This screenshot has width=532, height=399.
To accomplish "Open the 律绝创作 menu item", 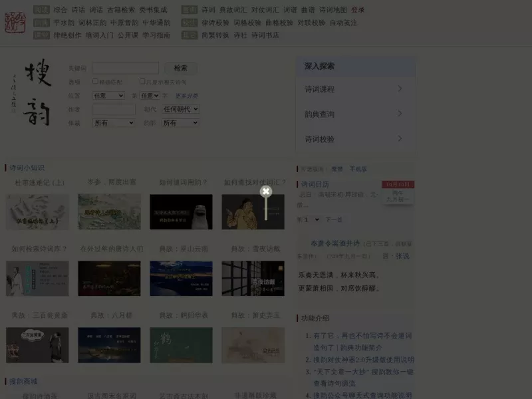I will click(x=68, y=35).
